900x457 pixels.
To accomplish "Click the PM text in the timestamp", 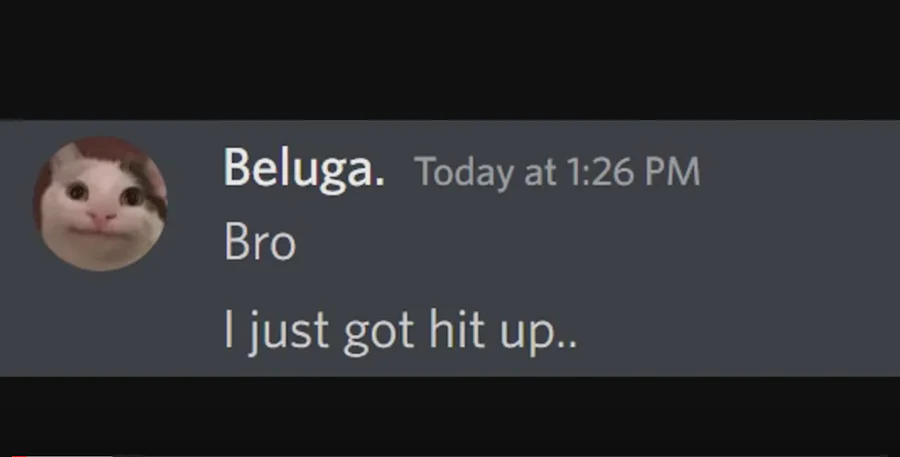I will point(673,172).
